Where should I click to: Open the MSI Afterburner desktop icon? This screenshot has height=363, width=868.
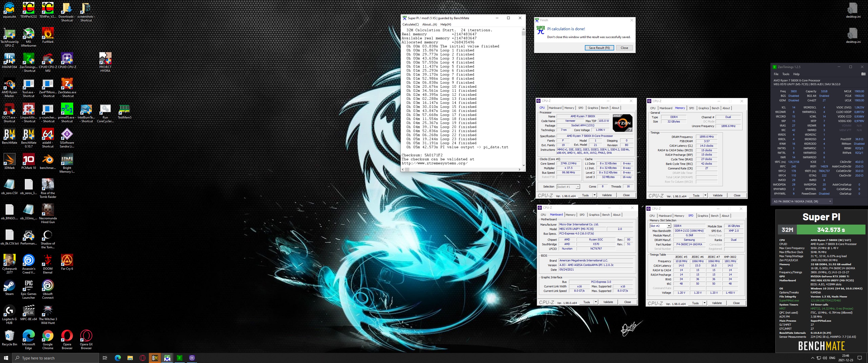click(29, 37)
